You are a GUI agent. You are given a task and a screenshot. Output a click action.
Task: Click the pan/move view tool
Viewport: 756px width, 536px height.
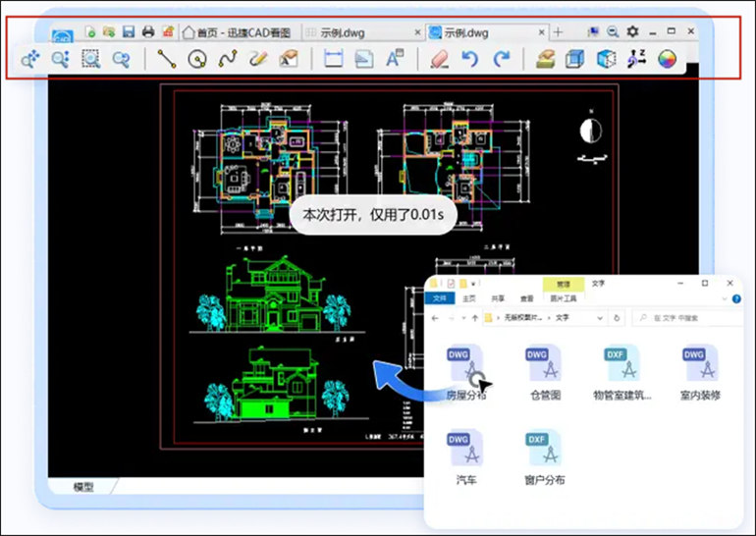[x=30, y=59]
